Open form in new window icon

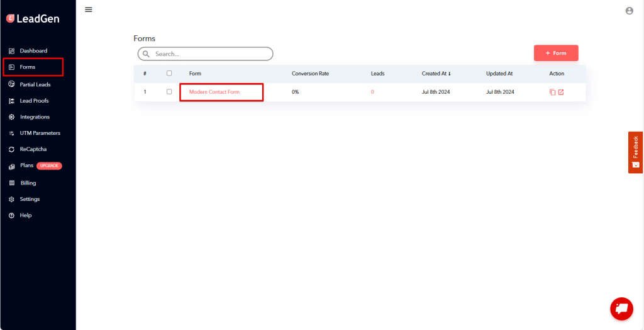561,92
